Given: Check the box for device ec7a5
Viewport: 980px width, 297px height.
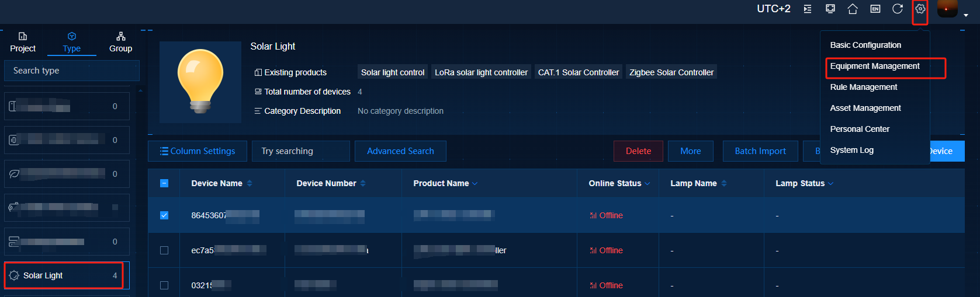Looking at the screenshot, I should [x=164, y=250].
